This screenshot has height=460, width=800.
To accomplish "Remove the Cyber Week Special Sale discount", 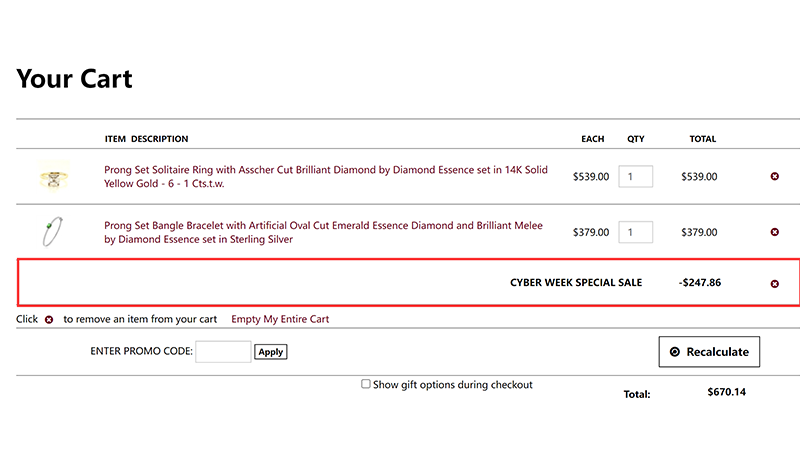I will (775, 284).
